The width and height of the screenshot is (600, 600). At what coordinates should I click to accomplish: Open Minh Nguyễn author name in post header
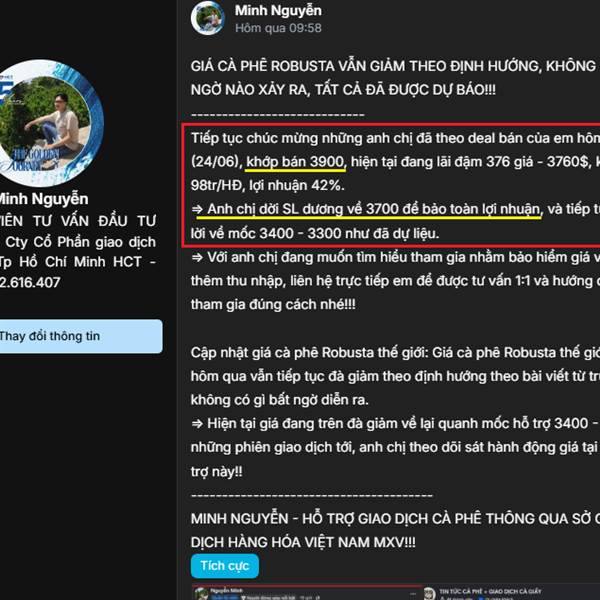click(278, 11)
